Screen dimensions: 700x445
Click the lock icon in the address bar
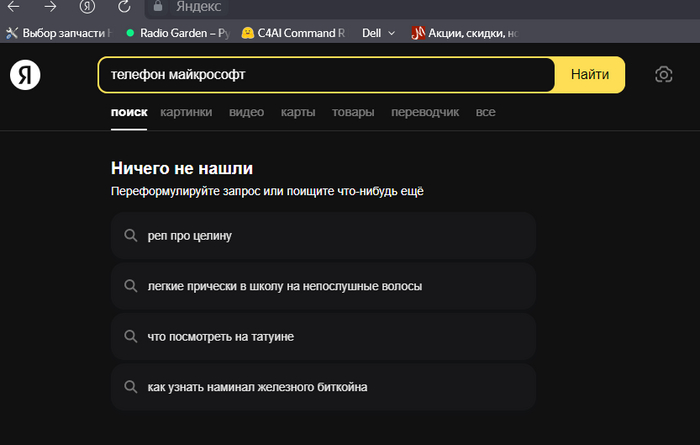click(158, 6)
